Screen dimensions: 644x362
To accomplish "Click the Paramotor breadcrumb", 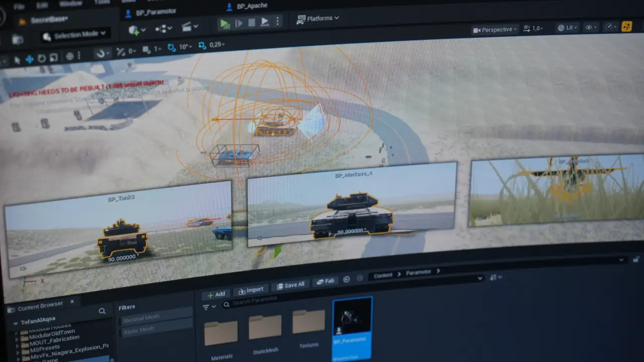I will pos(419,273).
